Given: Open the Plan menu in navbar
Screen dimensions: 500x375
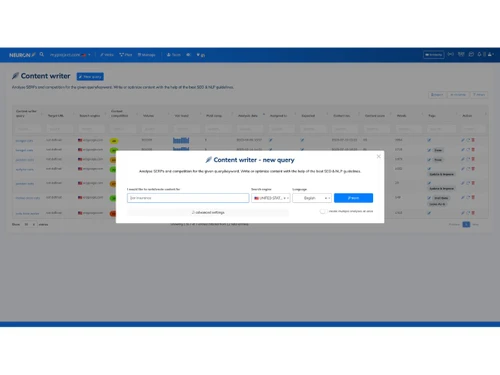Looking at the screenshot, I should [126, 55].
